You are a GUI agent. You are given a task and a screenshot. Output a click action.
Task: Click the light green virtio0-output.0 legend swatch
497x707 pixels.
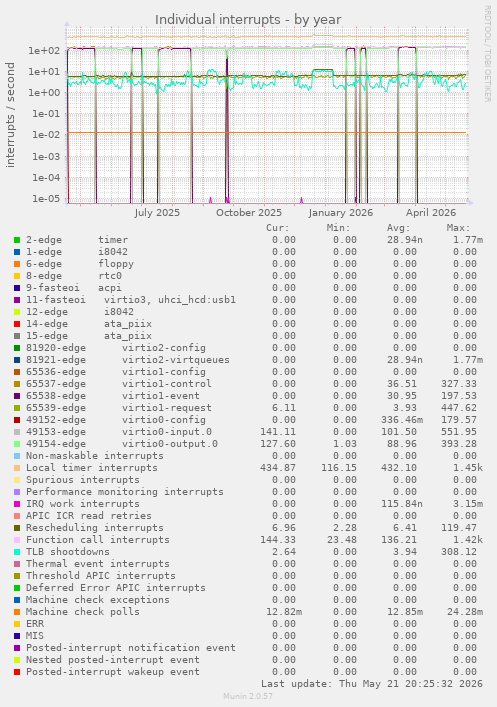(17, 444)
